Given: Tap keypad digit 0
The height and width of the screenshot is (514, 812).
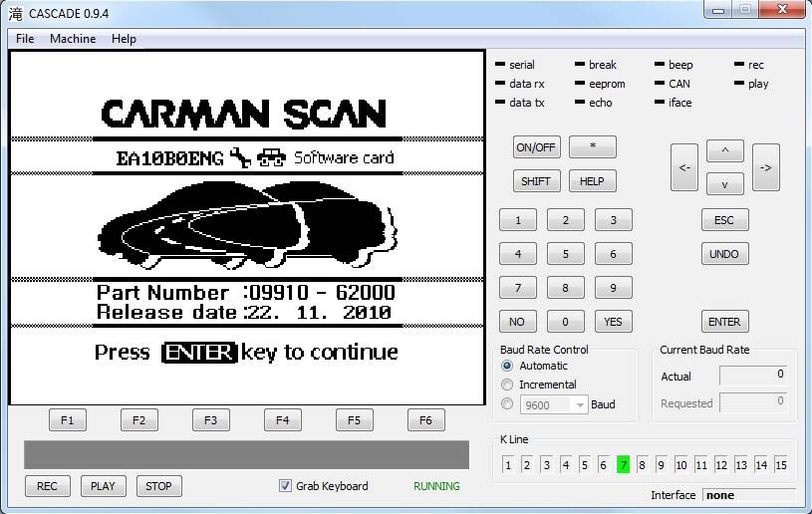Looking at the screenshot, I should [566, 322].
